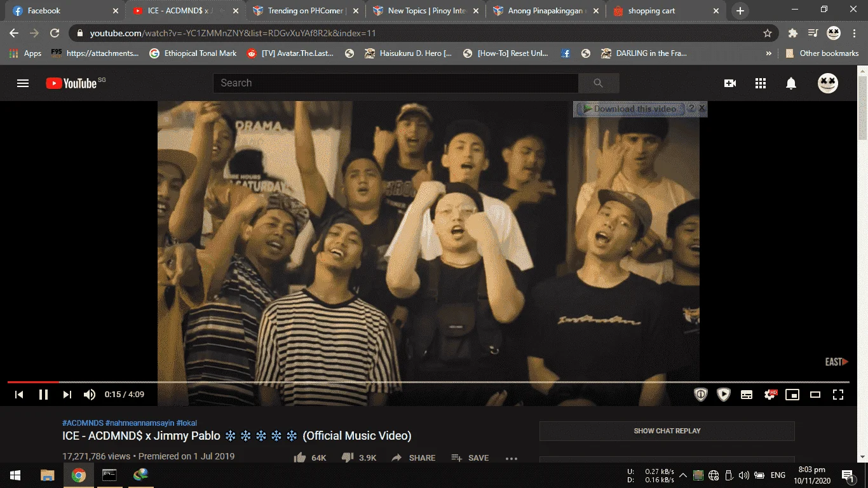Open the YouTube account avatar menu
The height and width of the screenshot is (488, 868).
click(828, 83)
